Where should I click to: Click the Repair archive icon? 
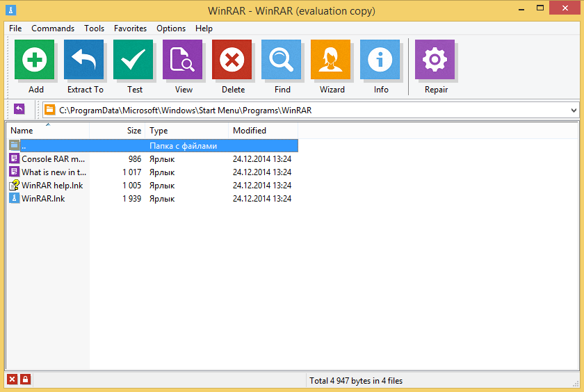click(x=435, y=60)
